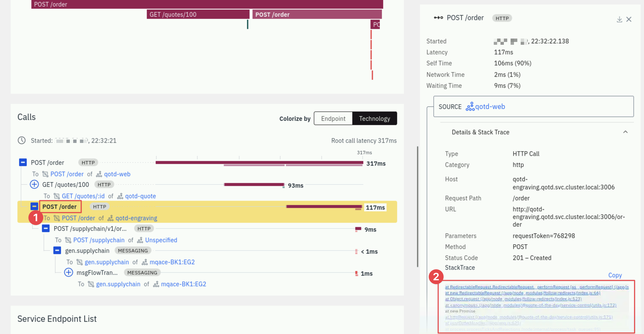The width and height of the screenshot is (644, 334).
Task: Click the 201 – Created status code
Action: coord(532,258)
